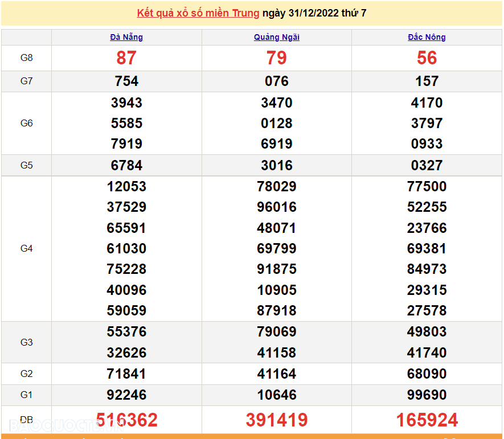This screenshot has width=504, height=439.
Task: Select the G7 row label
Action: coord(26,81)
